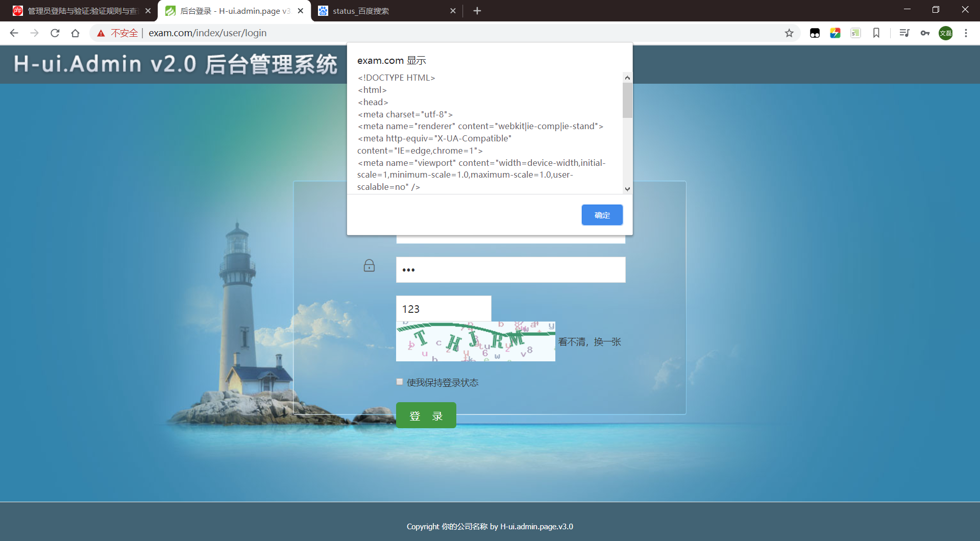This screenshot has height=541, width=980.
Task: Enable 使我保持登录状态 checkbox
Action: tap(399, 382)
